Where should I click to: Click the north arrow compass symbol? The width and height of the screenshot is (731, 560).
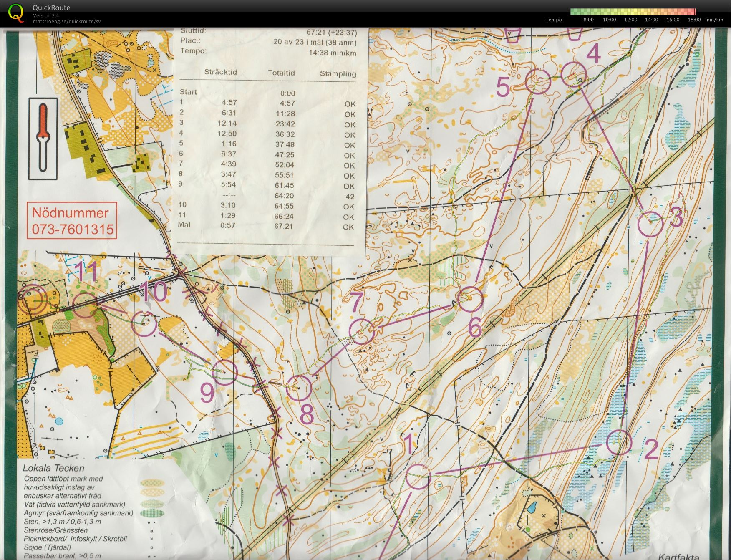click(43, 139)
